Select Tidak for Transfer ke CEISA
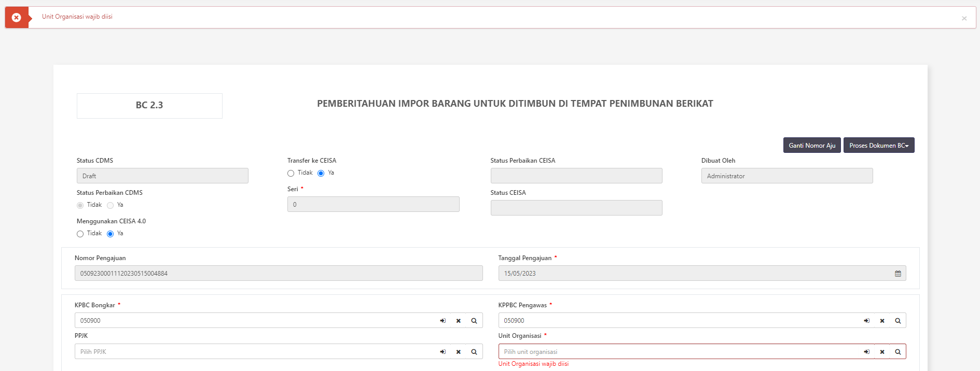Image resolution: width=980 pixels, height=371 pixels. click(x=291, y=174)
